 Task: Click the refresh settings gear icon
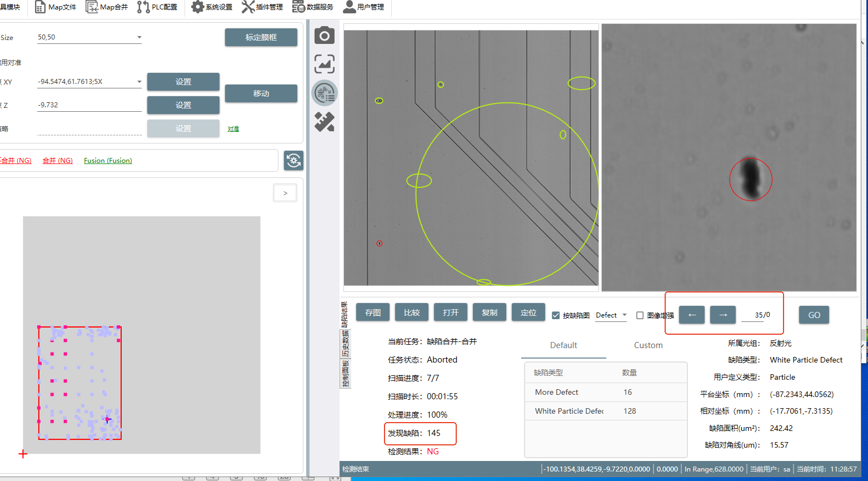pos(293,161)
